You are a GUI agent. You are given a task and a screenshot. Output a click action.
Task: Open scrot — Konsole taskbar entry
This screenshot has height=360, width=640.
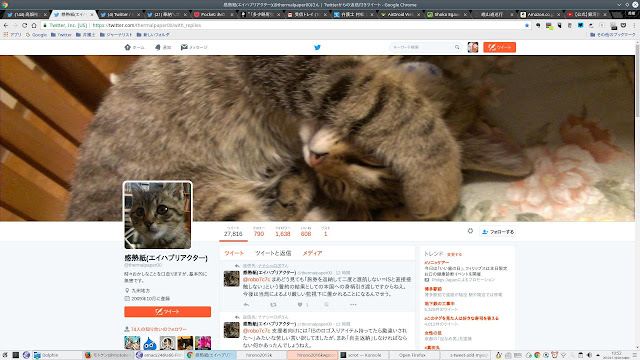point(363,355)
